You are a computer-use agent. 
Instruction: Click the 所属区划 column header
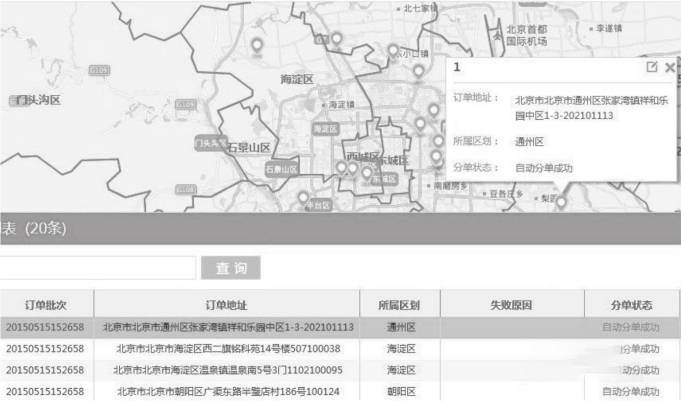(x=400, y=305)
